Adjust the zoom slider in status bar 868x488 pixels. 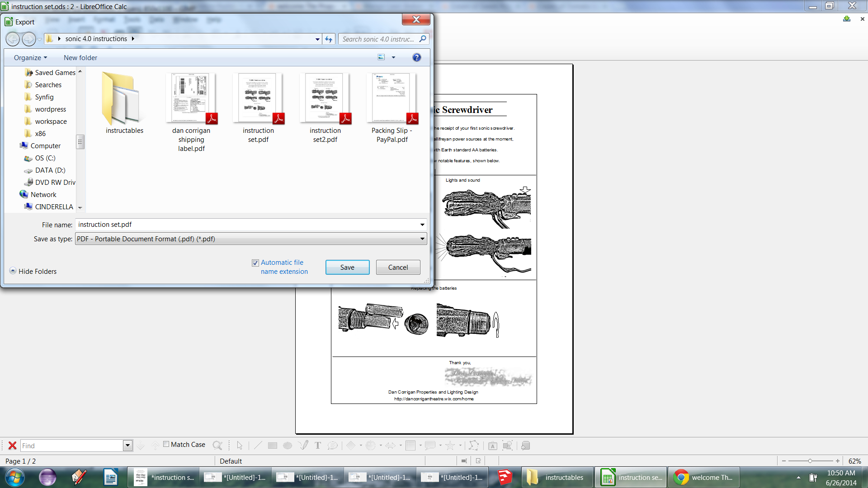pos(810,461)
